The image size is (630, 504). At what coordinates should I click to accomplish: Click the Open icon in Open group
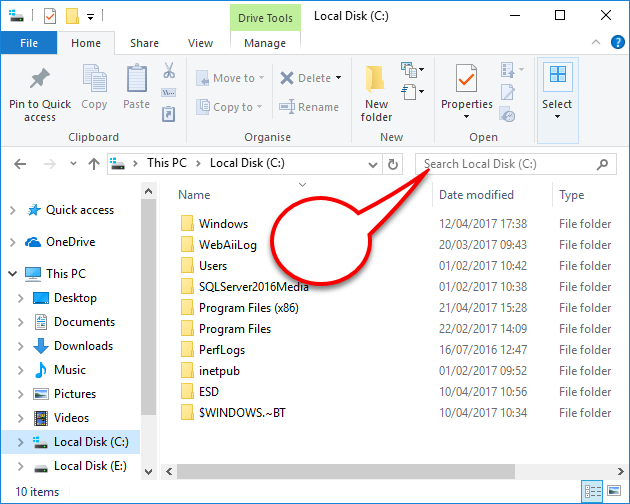point(507,70)
